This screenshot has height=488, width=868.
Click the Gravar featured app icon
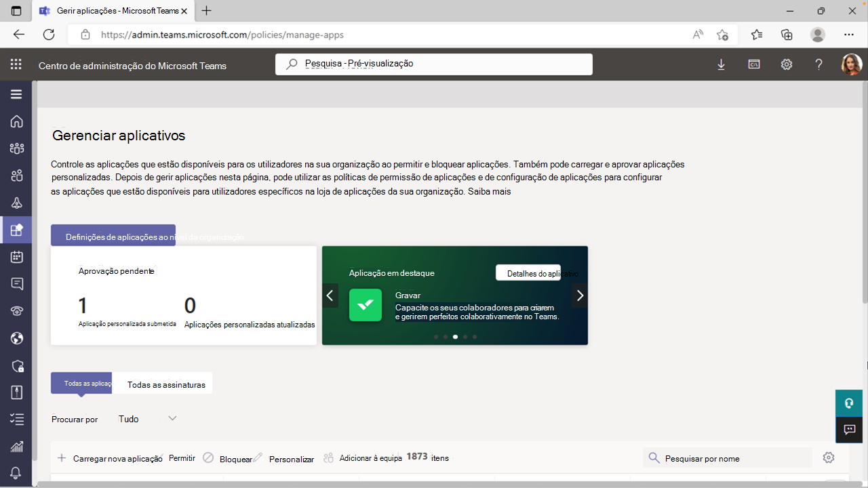click(x=366, y=305)
